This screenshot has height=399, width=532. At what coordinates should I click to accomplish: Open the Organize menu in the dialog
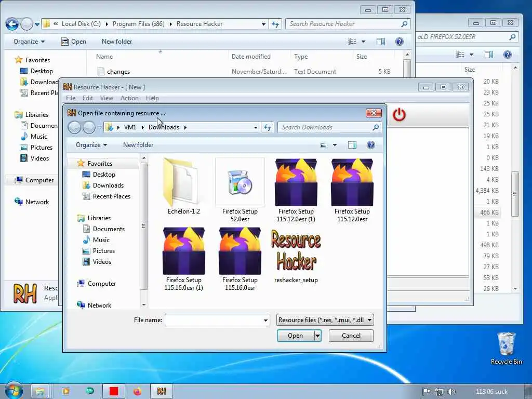tap(91, 145)
